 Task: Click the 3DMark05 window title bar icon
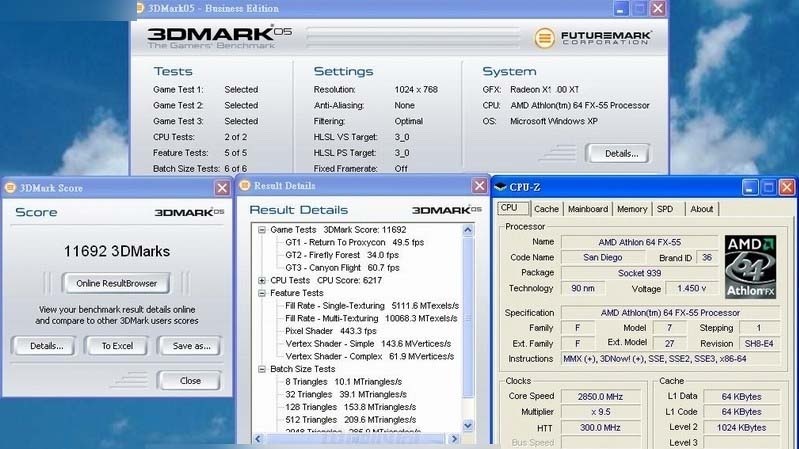140,8
